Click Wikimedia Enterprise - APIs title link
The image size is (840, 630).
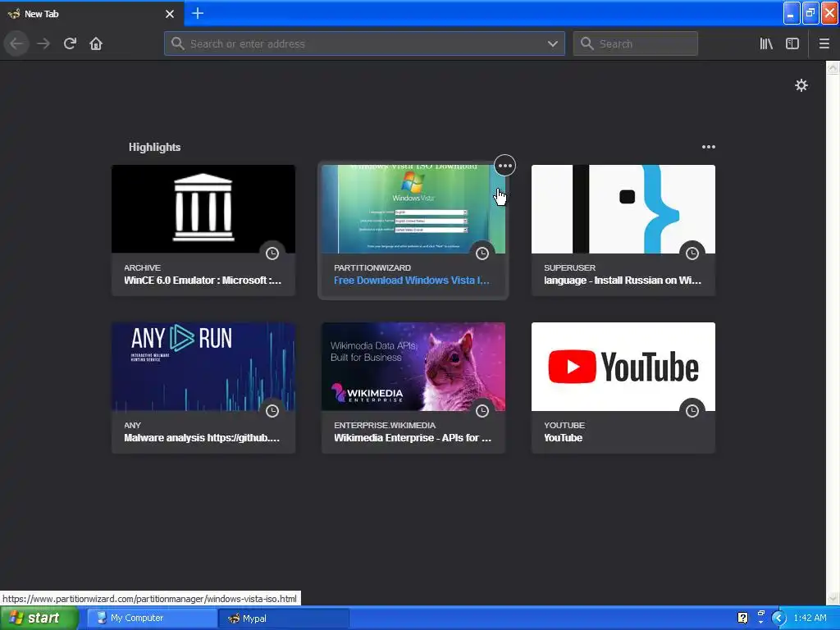click(413, 438)
